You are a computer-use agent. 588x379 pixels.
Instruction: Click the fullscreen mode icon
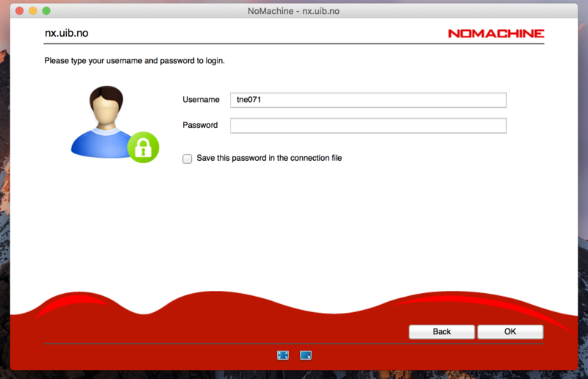pyautogui.click(x=283, y=355)
